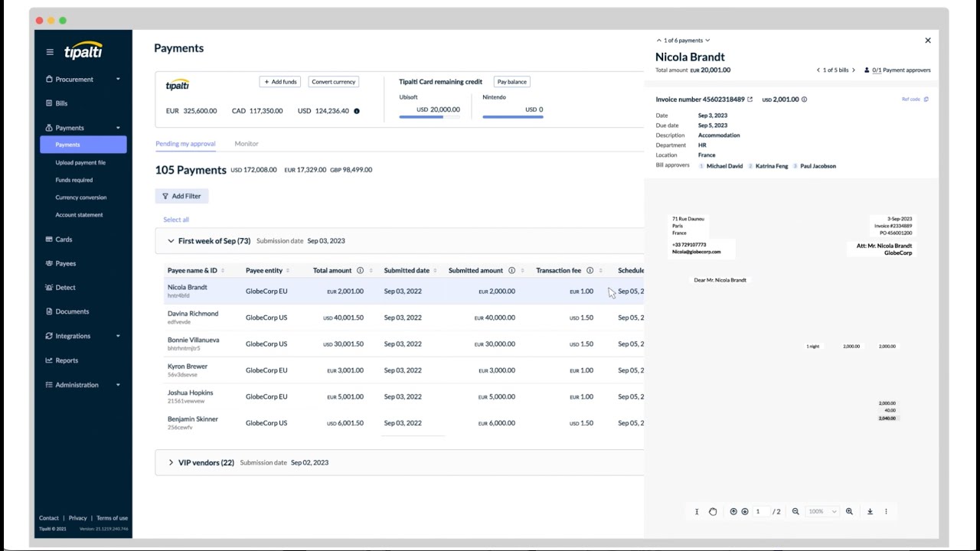Open more options menu in the PDF viewer
The image size is (980, 551).
(886, 511)
